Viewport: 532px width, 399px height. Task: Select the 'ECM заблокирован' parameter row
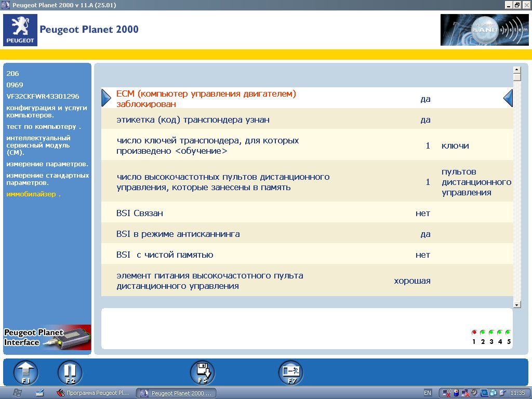click(x=307, y=98)
